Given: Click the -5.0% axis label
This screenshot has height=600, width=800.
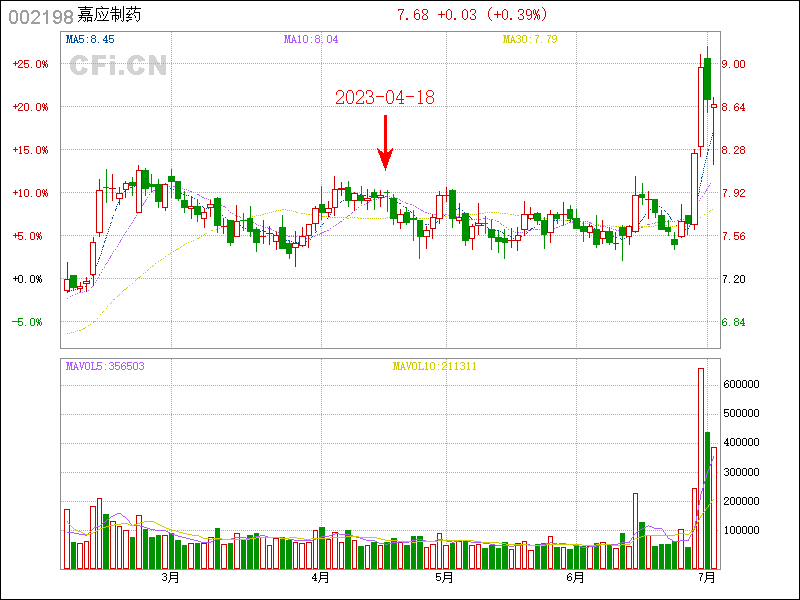Looking at the screenshot, I should tap(28, 322).
